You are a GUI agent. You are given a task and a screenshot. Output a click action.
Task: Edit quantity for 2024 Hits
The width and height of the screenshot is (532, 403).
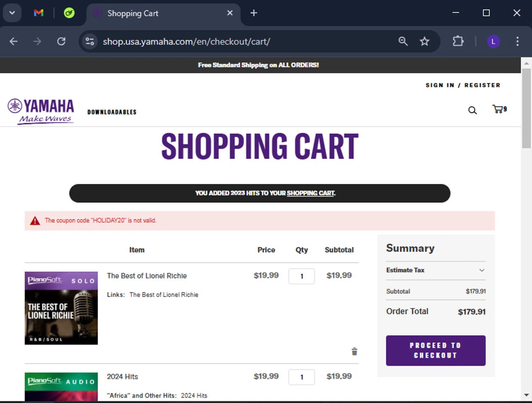[301, 377]
